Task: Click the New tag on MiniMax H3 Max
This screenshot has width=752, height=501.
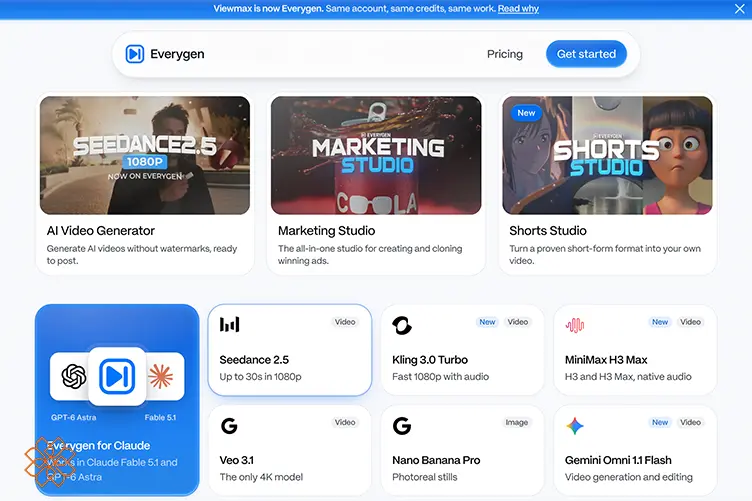Action: (x=660, y=322)
